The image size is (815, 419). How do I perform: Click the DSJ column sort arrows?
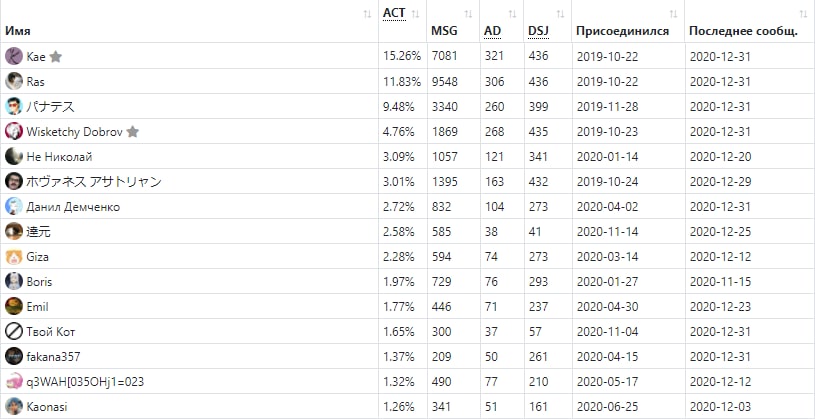pyautogui.click(x=560, y=14)
